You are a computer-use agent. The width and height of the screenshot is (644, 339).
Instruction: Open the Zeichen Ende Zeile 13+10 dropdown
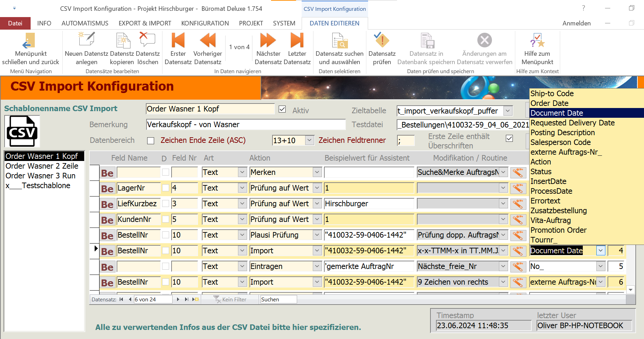(309, 140)
